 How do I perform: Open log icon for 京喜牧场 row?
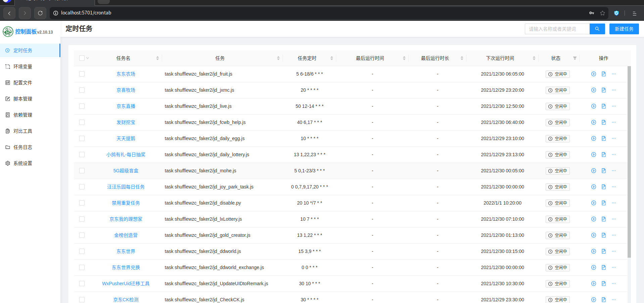click(x=603, y=90)
